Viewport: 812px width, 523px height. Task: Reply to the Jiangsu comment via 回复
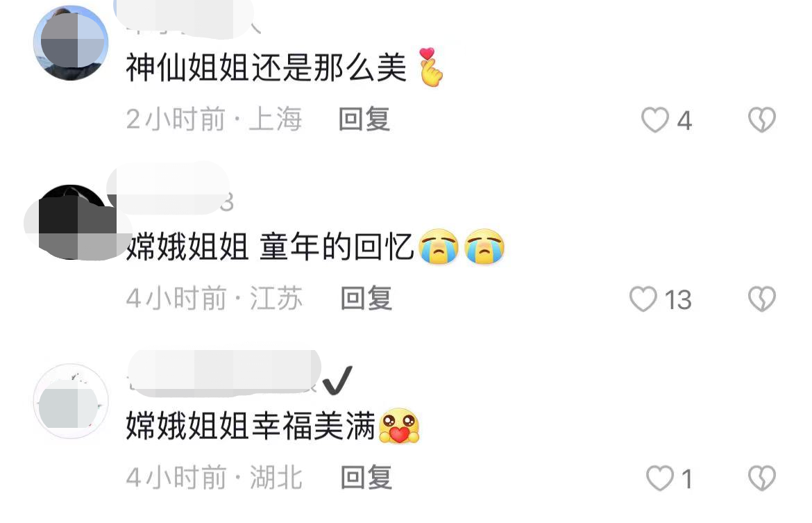click(x=366, y=299)
